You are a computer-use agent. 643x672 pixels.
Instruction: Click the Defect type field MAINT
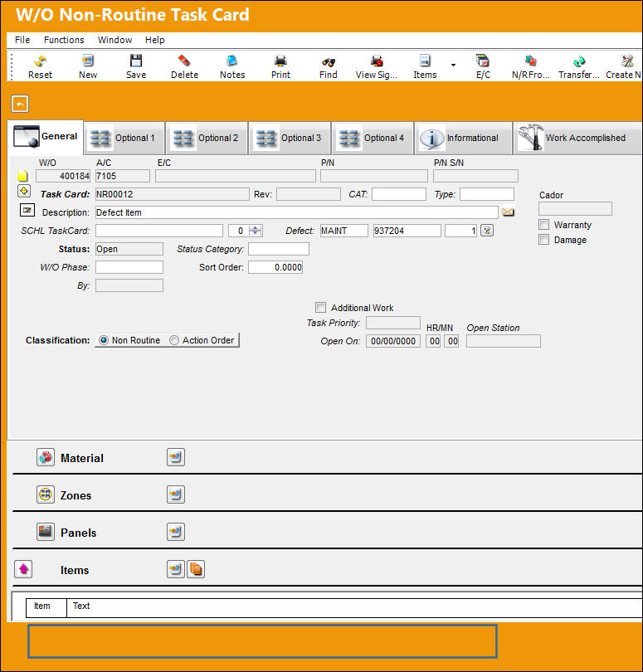(343, 231)
